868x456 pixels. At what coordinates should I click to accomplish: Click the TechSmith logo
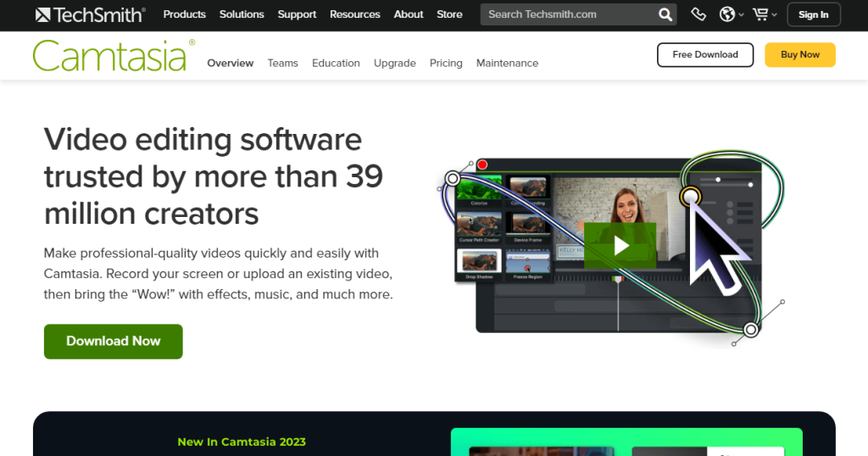(90, 15)
